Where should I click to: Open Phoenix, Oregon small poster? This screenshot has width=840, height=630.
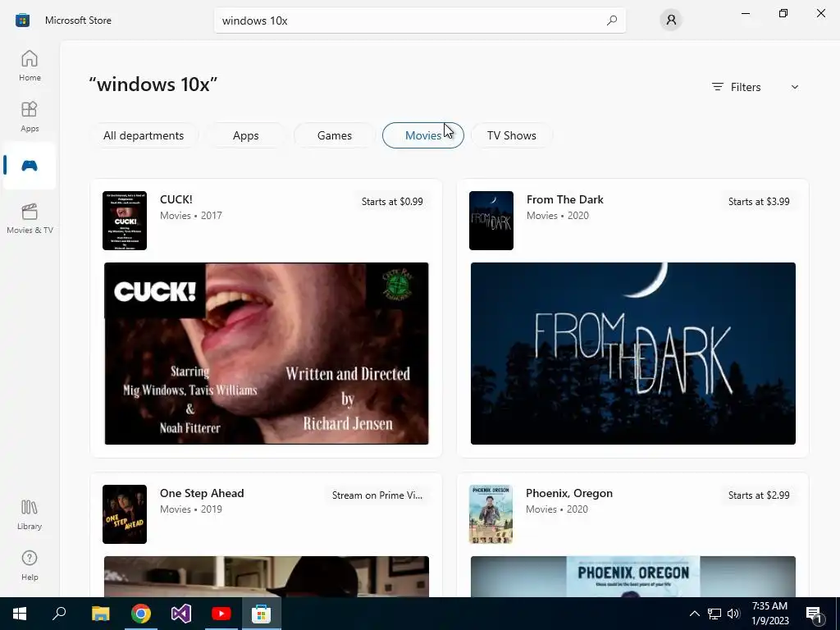point(491,514)
